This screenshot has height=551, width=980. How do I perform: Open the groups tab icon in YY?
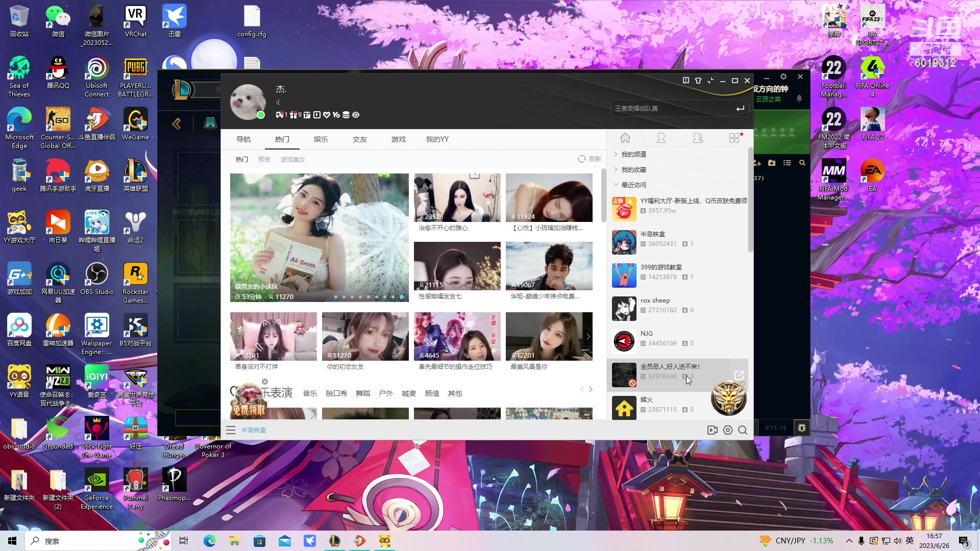[x=697, y=138]
